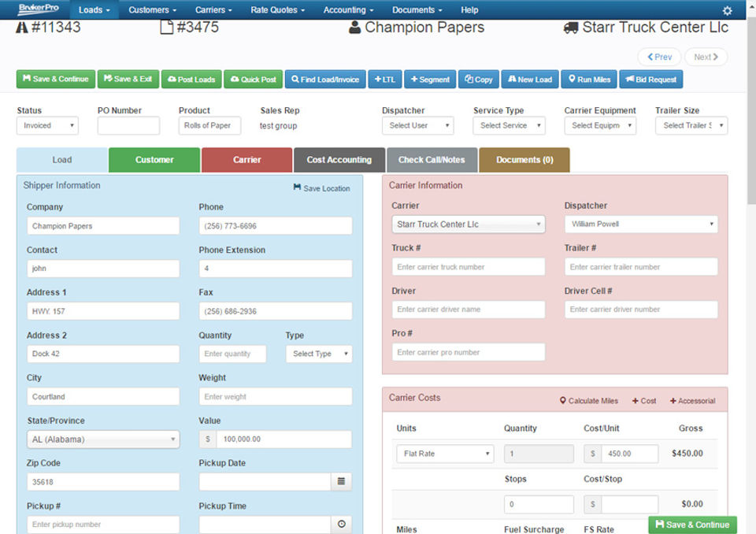756x534 pixels.
Task: Add an Accessorial in Carrier Costs
Action: 692,400
